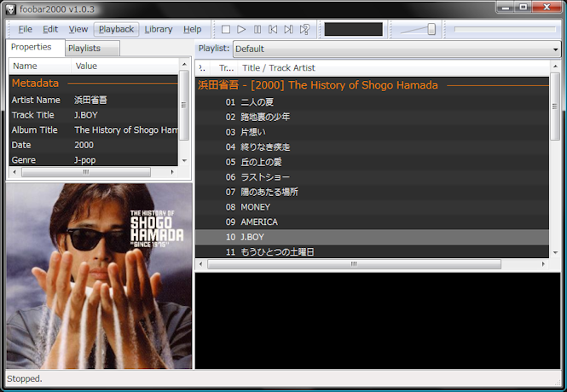The image size is (567, 392).
Task: Click the Shogo Hamada album art
Action: click(x=99, y=276)
